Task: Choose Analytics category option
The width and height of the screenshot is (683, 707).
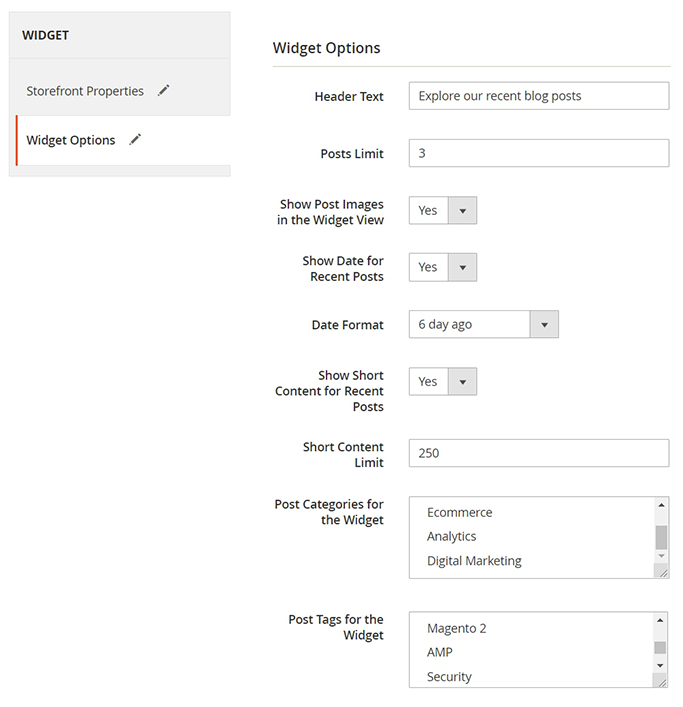Action: [x=452, y=537]
